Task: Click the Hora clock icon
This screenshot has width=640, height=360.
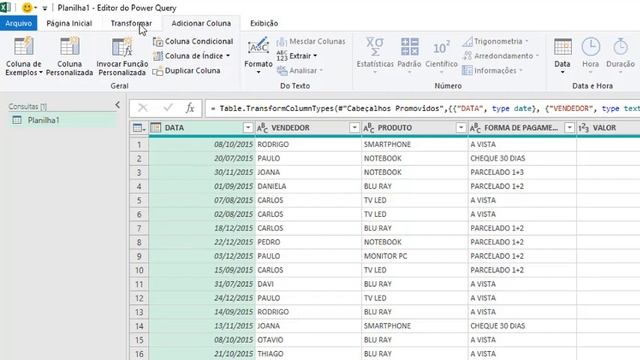Action: 591,47
